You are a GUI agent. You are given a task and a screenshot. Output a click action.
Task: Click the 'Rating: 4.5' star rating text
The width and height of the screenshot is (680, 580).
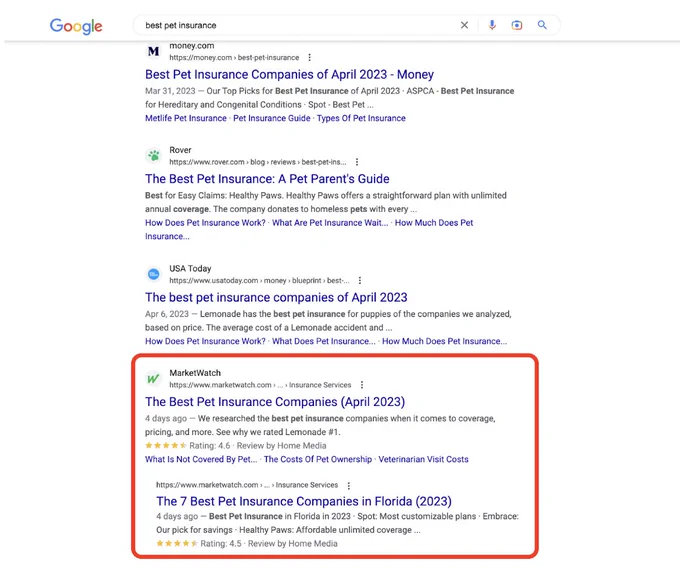point(221,543)
